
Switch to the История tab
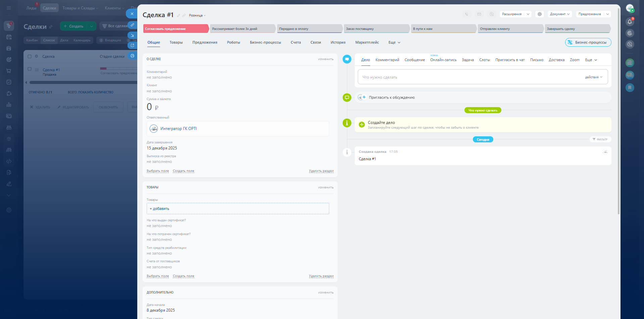coord(338,42)
